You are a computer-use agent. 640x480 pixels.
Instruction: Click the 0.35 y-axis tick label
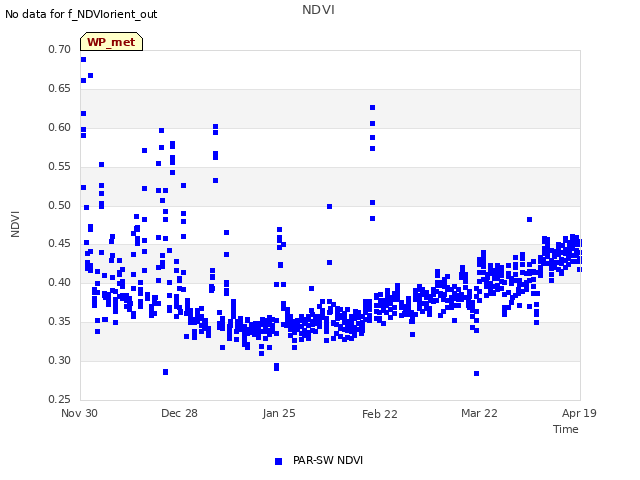tap(60, 322)
